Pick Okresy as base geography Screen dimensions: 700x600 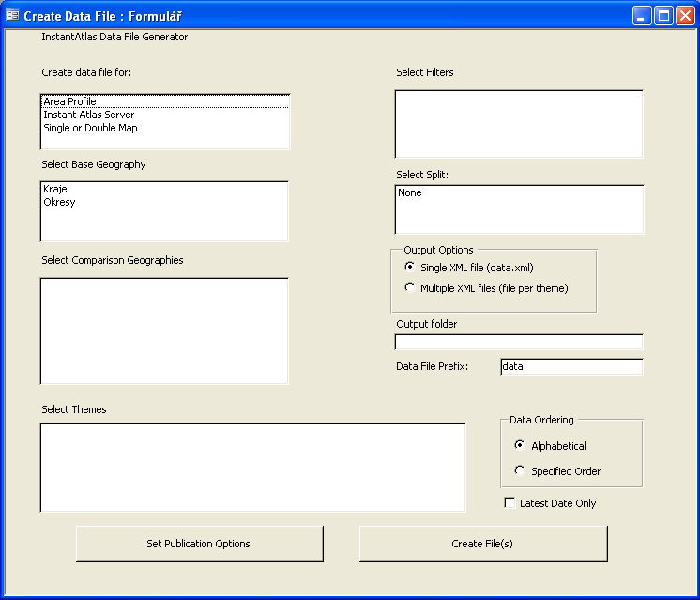point(164,202)
